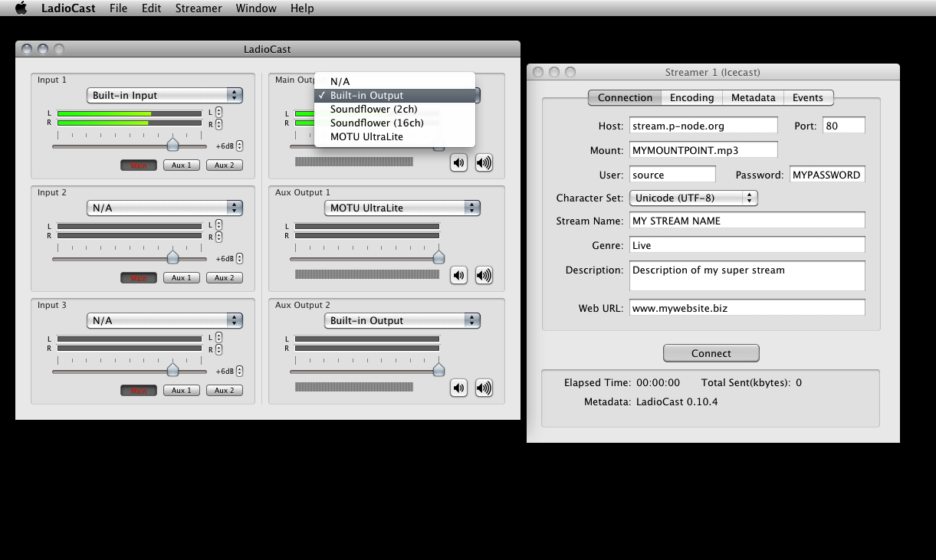Click Aux Output 2 volume-up speaker icon
936x560 pixels.
[484, 388]
